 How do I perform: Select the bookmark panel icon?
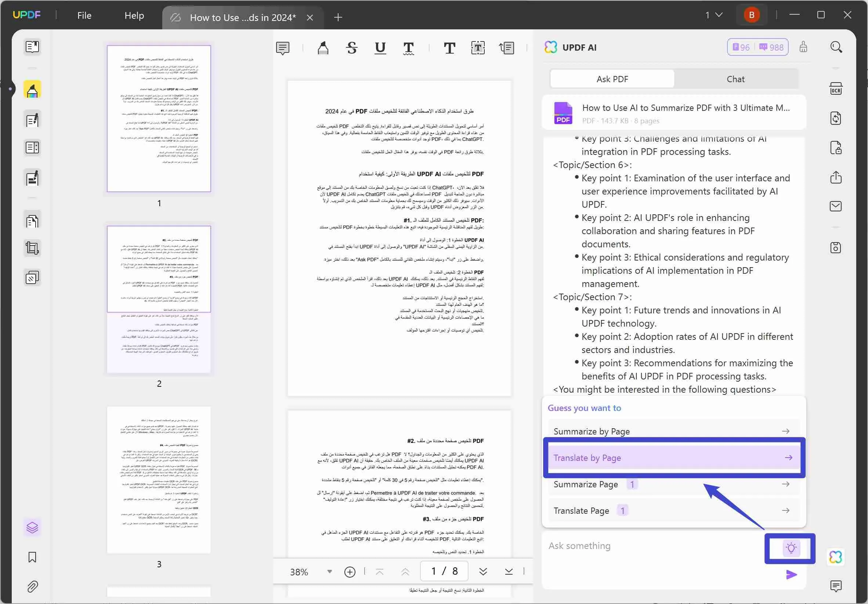(32, 557)
